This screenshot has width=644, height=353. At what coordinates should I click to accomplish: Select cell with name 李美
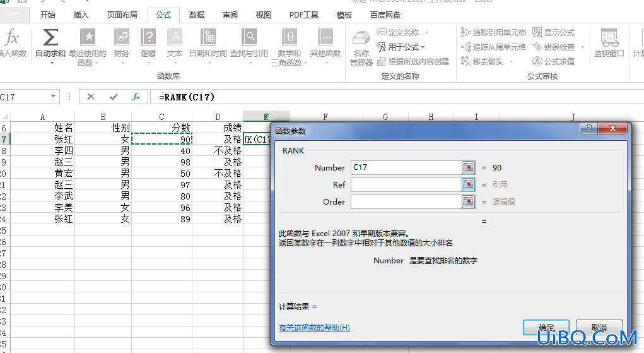pyautogui.click(x=42, y=207)
